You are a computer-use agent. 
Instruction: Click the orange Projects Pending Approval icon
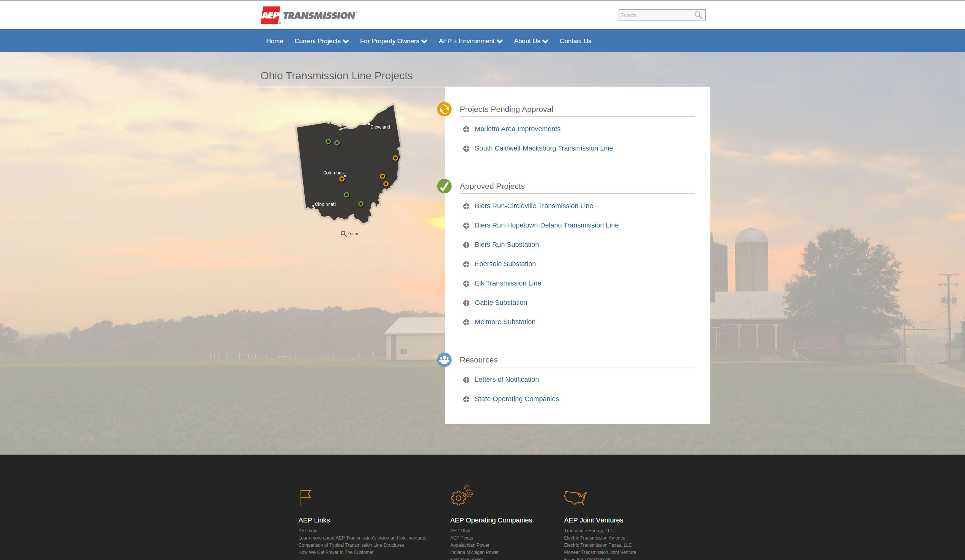point(444,109)
